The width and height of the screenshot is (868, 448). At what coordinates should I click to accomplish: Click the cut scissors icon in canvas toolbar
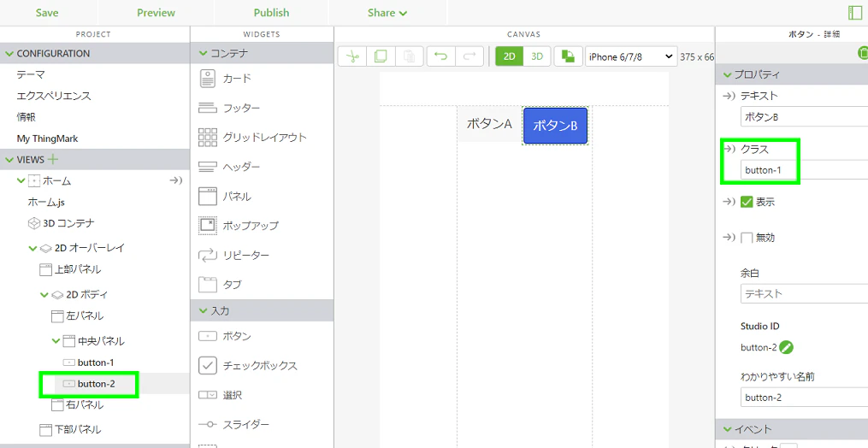tap(352, 56)
